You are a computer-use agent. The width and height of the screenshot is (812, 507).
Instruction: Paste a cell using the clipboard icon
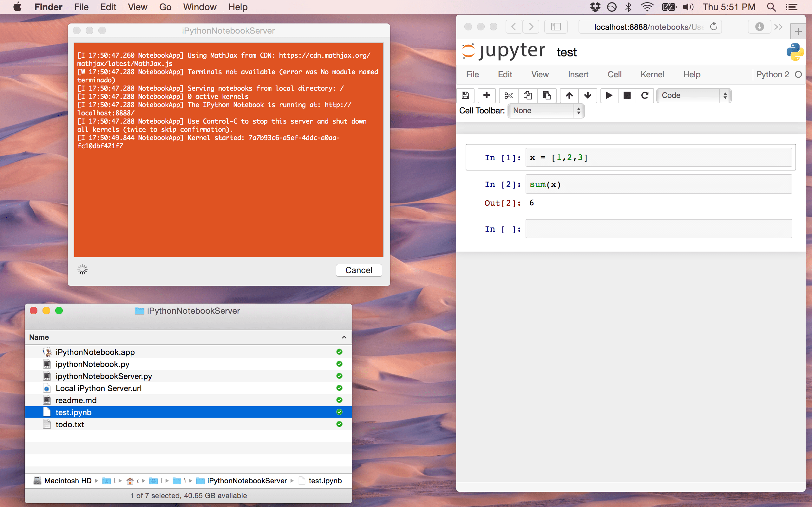547,96
